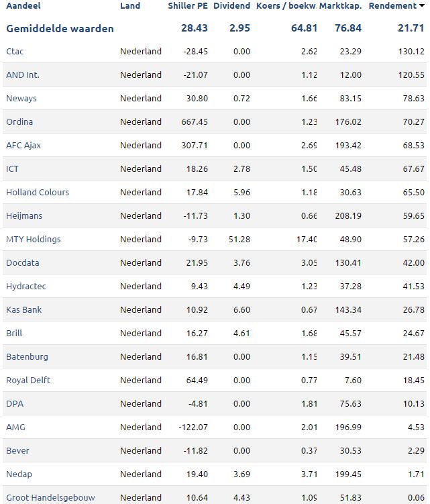Open the MTY Holdings link
The image size is (430, 504).
(x=34, y=239)
